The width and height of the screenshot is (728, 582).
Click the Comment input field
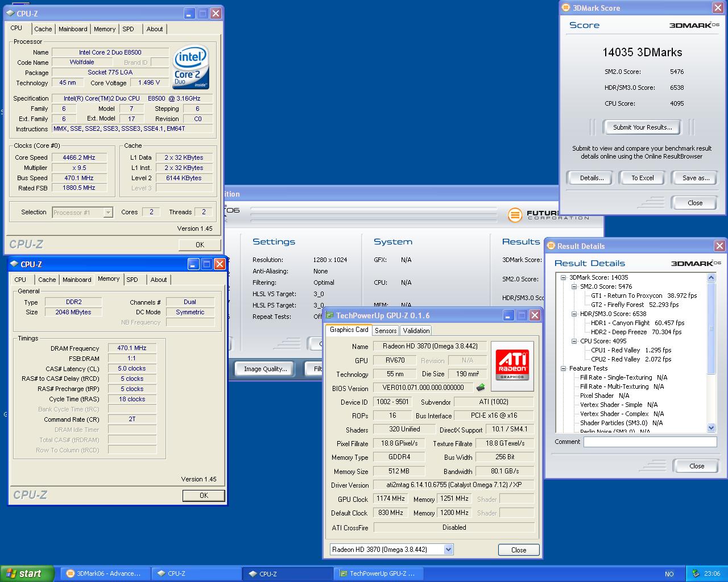(650, 442)
